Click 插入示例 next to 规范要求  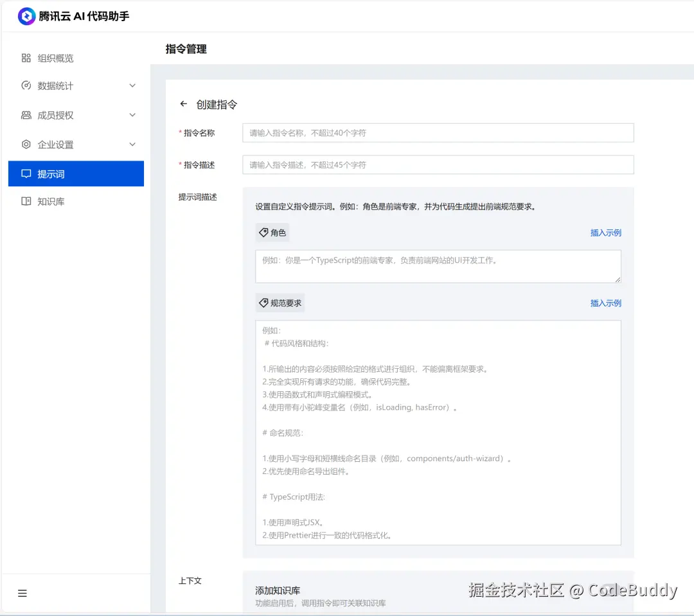[x=605, y=303]
